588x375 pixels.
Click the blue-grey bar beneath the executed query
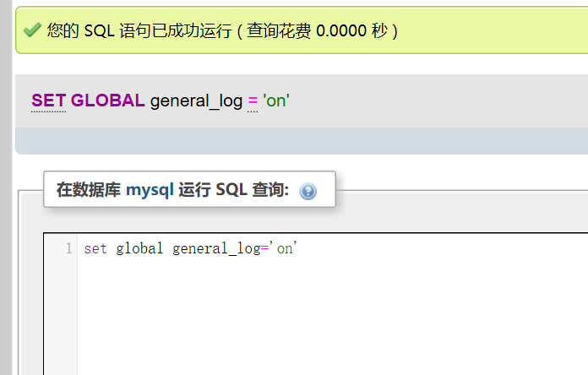click(302, 140)
